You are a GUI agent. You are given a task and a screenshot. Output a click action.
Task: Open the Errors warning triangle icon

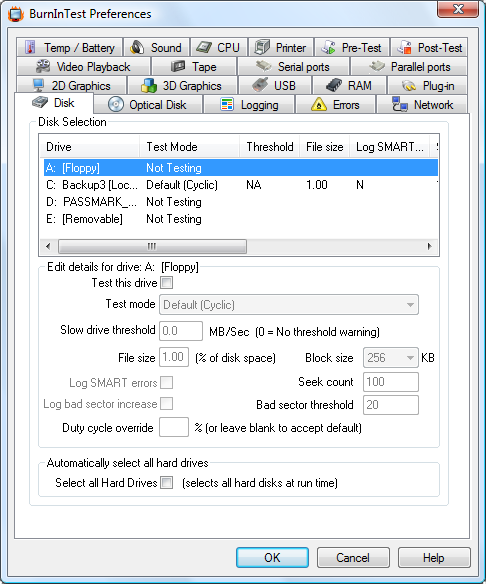coord(319,105)
